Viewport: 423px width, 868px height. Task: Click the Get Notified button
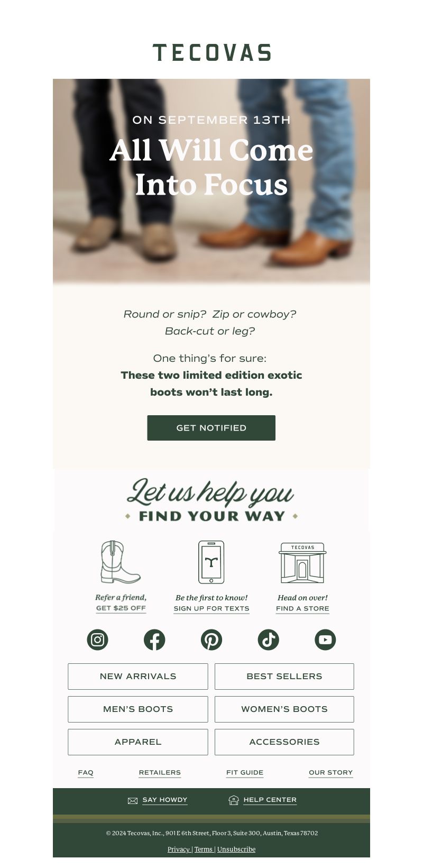click(x=212, y=428)
